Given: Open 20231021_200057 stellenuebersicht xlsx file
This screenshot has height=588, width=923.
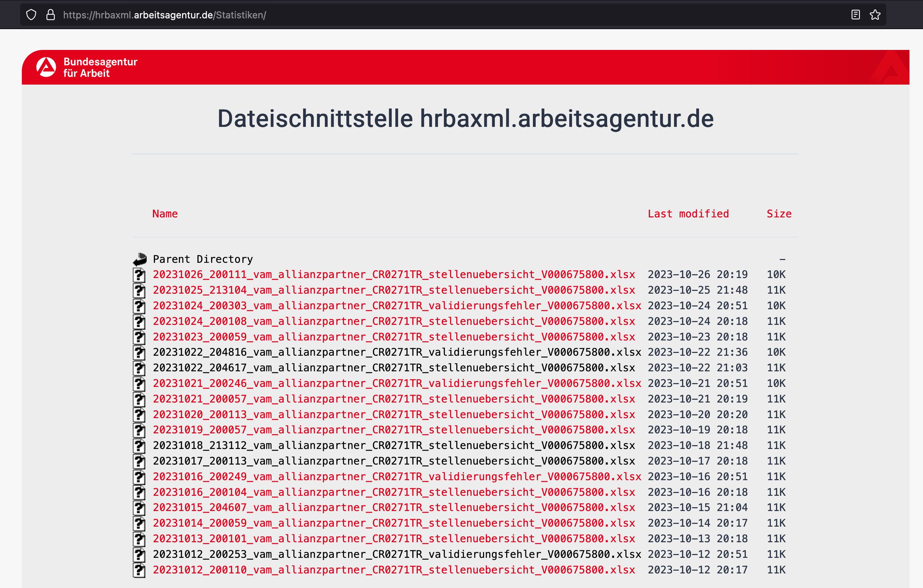Looking at the screenshot, I should pyautogui.click(x=394, y=399).
